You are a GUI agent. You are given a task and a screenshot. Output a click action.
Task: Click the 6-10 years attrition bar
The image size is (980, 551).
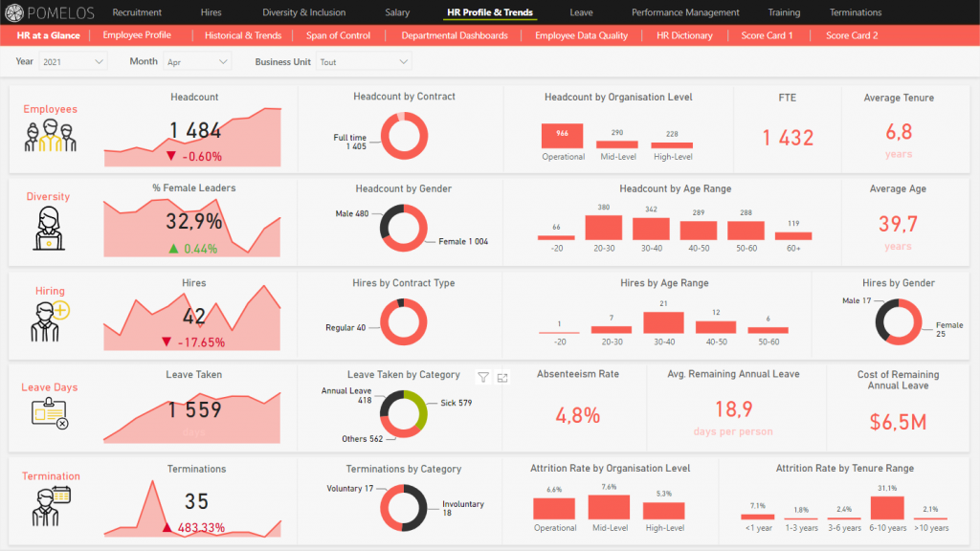coord(885,506)
